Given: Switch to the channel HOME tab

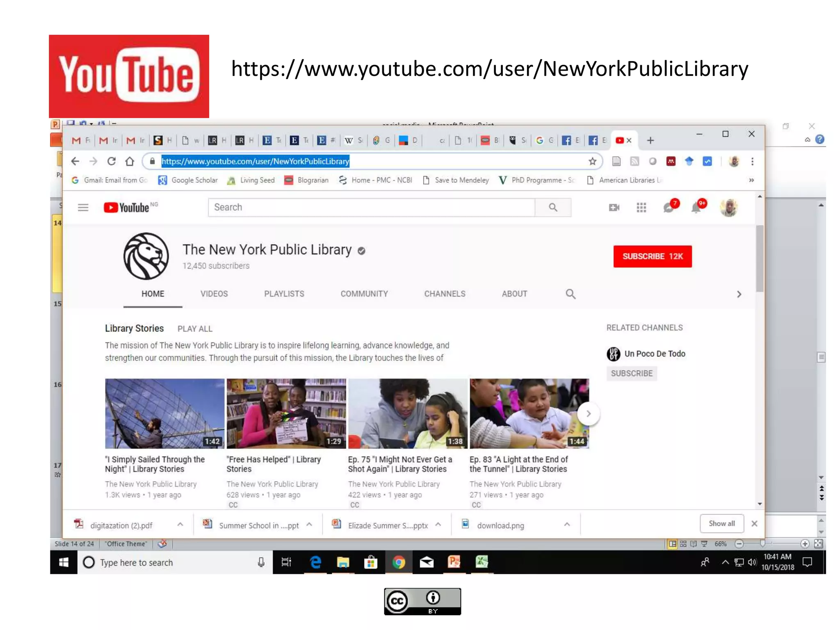Looking at the screenshot, I should click(153, 294).
